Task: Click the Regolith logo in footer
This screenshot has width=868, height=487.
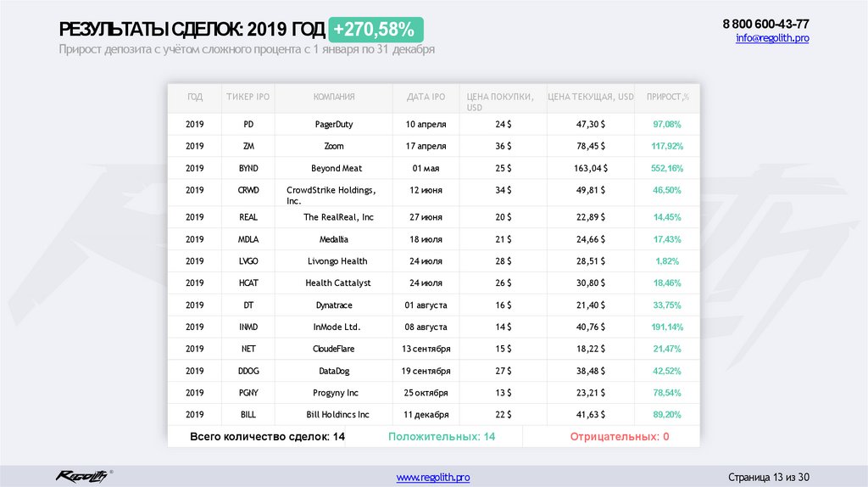Action: (x=82, y=476)
